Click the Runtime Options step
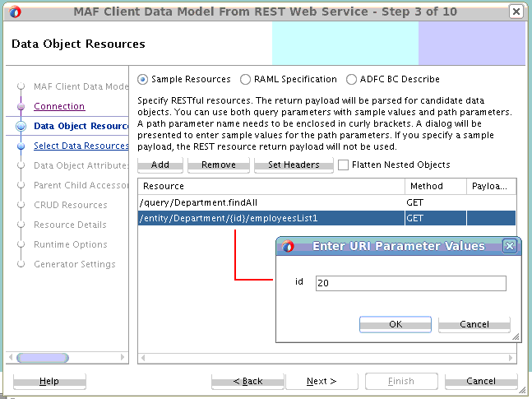The width and height of the screenshot is (532, 399). [x=70, y=244]
